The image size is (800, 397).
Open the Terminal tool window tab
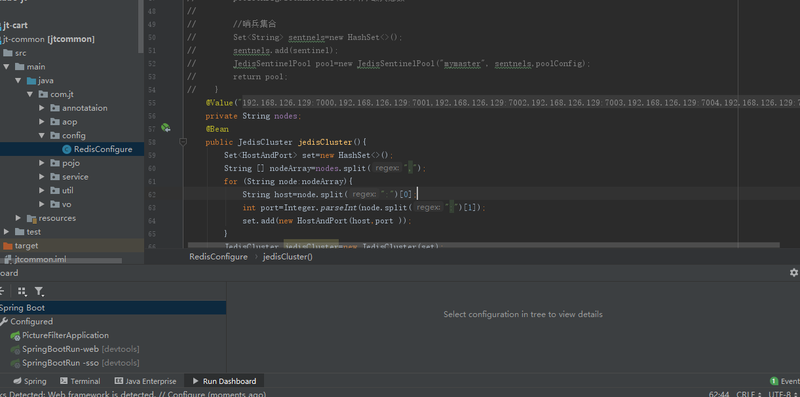point(80,381)
